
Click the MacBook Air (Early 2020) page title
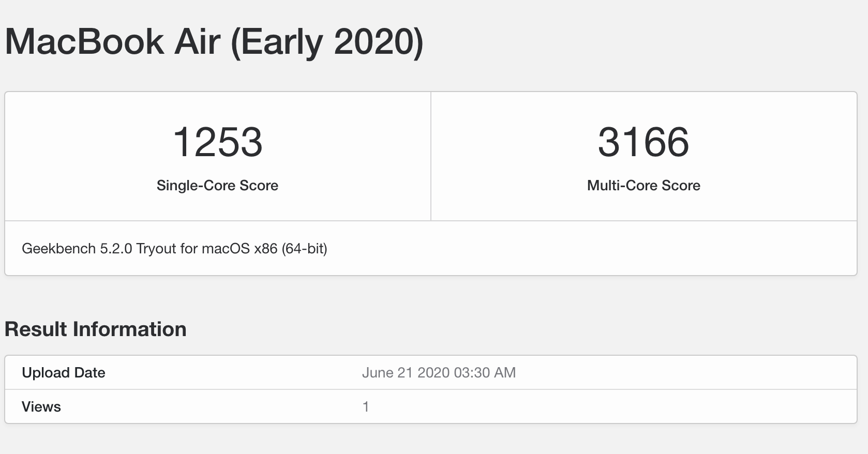click(x=214, y=42)
